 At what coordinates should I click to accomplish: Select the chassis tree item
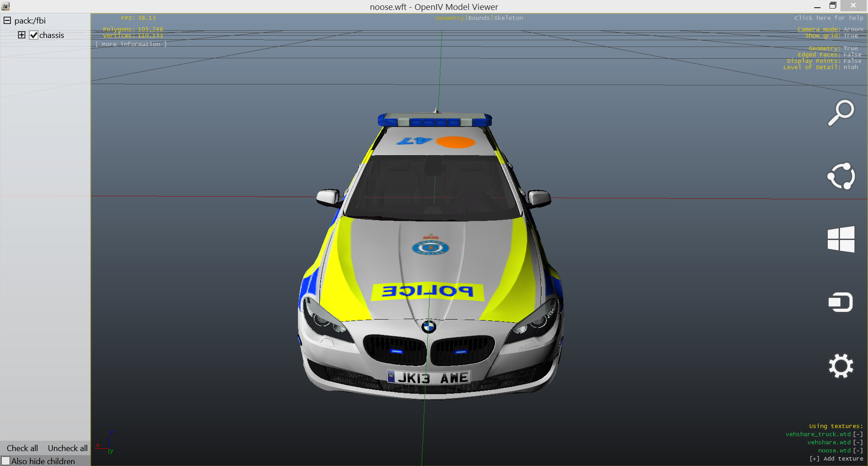click(52, 35)
